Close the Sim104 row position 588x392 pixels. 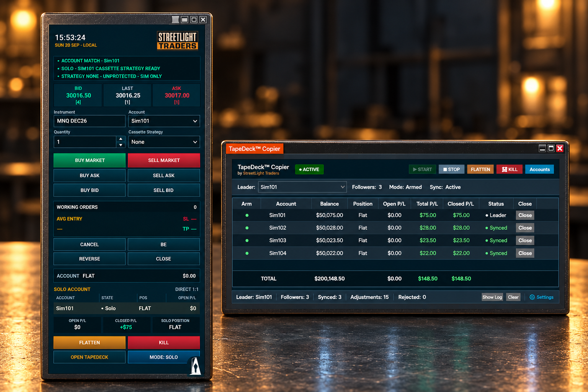525,253
